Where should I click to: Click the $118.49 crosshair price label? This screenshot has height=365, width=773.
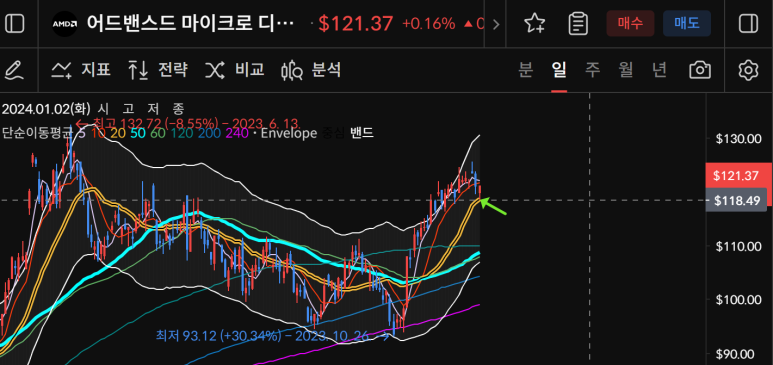tap(737, 200)
